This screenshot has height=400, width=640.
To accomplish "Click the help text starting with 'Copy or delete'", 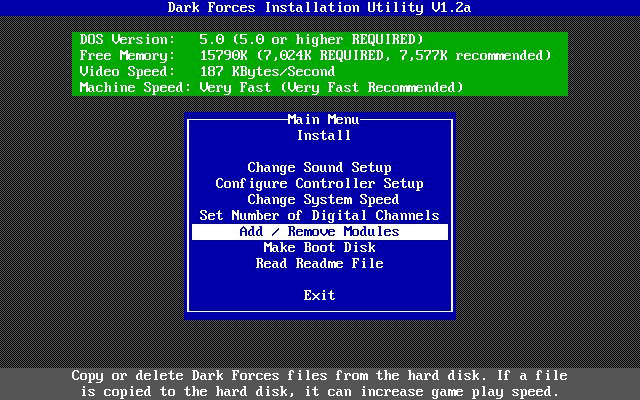I will [x=319, y=375].
